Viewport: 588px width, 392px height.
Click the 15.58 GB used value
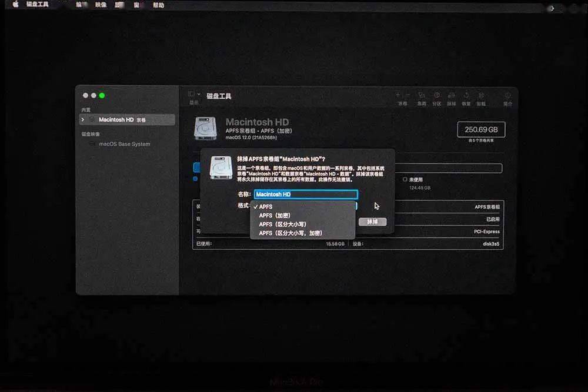[335, 244]
